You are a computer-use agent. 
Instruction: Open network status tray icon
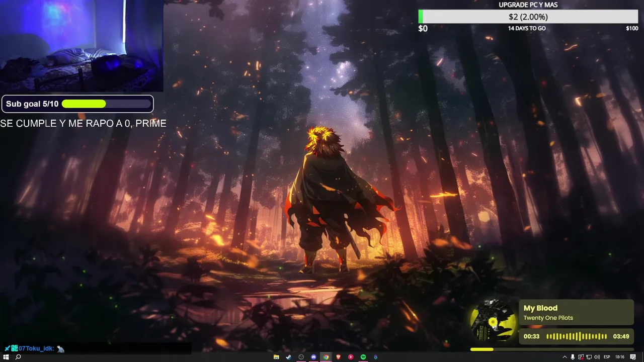click(589, 357)
